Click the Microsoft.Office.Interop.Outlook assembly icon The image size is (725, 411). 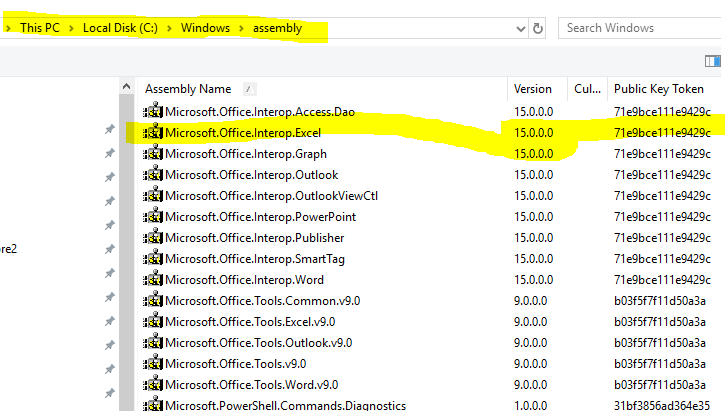tap(153, 174)
